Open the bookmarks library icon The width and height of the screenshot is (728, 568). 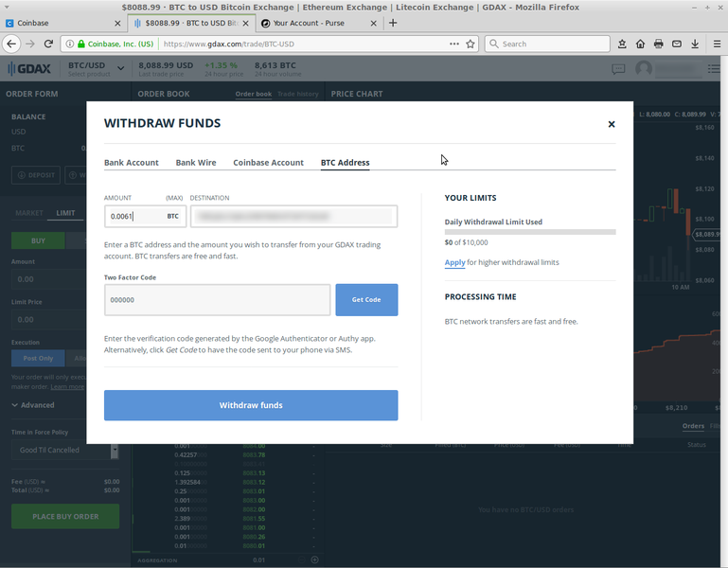(622, 44)
